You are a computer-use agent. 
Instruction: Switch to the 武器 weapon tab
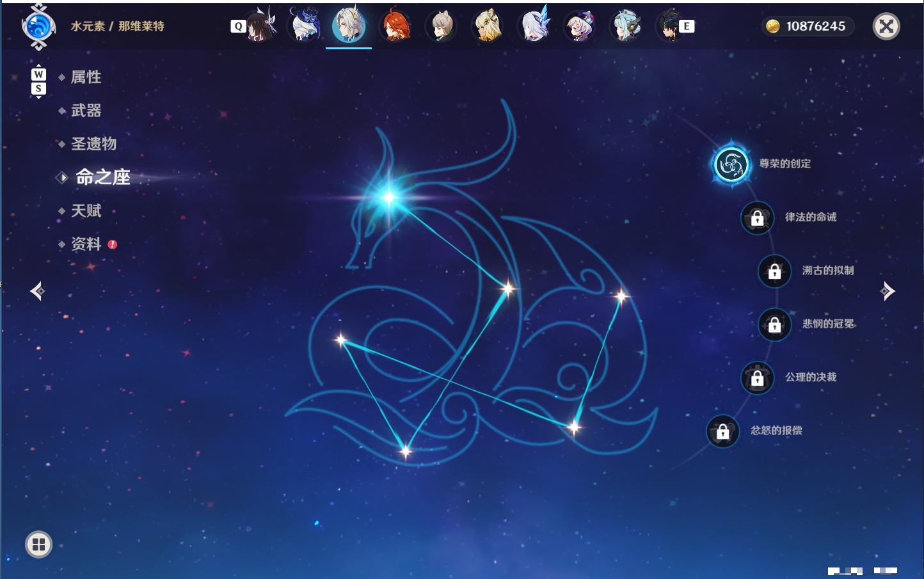(x=86, y=111)
